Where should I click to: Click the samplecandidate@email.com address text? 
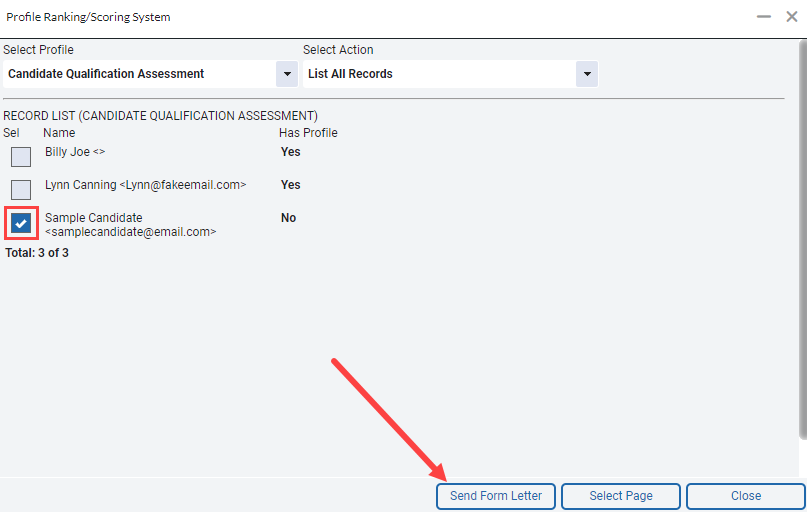coord(131,232)
